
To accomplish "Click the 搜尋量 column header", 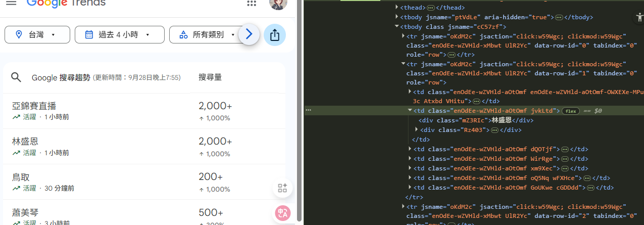I will [x=210, y=77].
